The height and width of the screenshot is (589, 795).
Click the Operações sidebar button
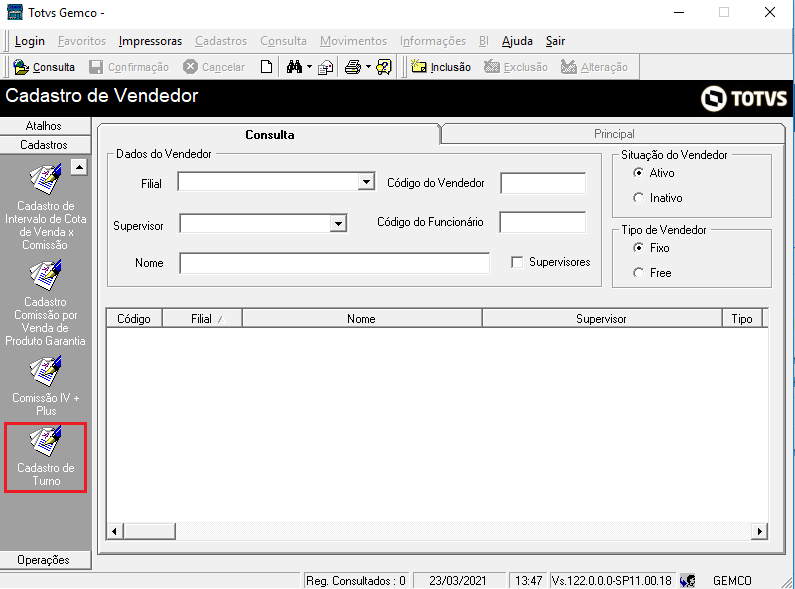coord(45,560)
